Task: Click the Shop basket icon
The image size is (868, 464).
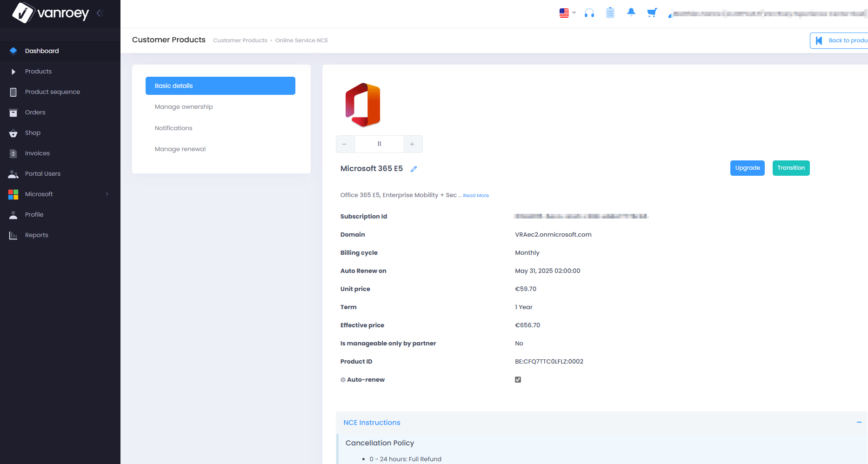Action: coord(13,133)
